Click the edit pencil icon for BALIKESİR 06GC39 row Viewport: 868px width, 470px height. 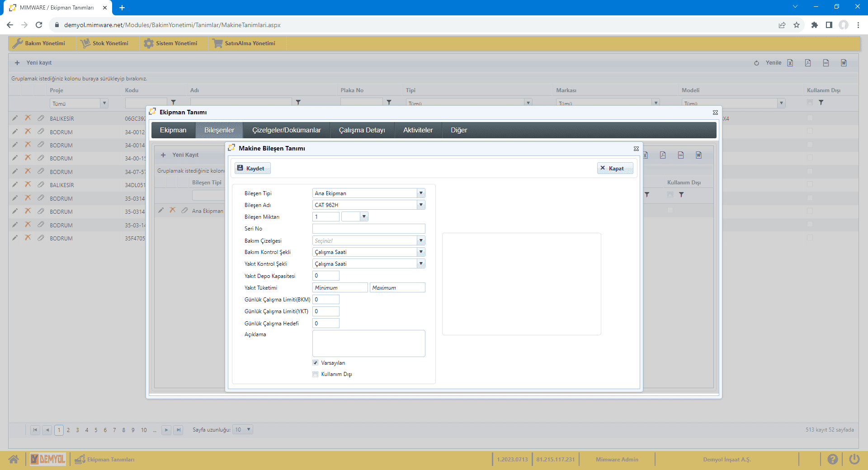(x=15, y=118)
